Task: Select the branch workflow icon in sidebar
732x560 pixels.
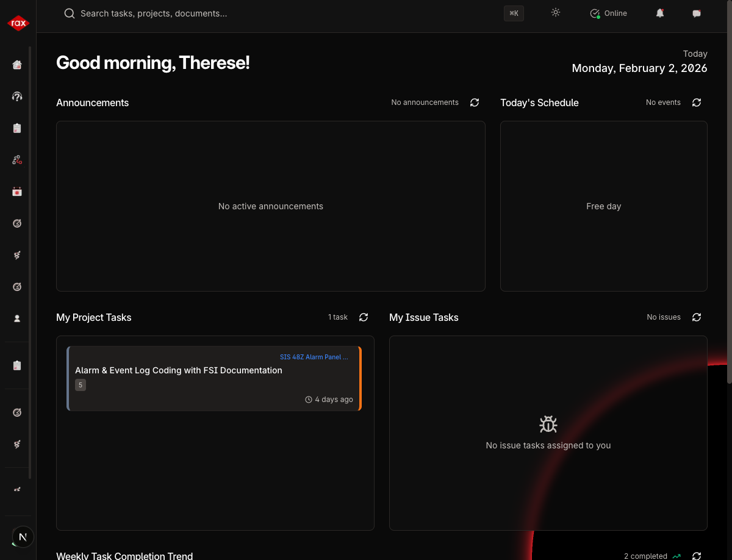Action: point(17,160)
